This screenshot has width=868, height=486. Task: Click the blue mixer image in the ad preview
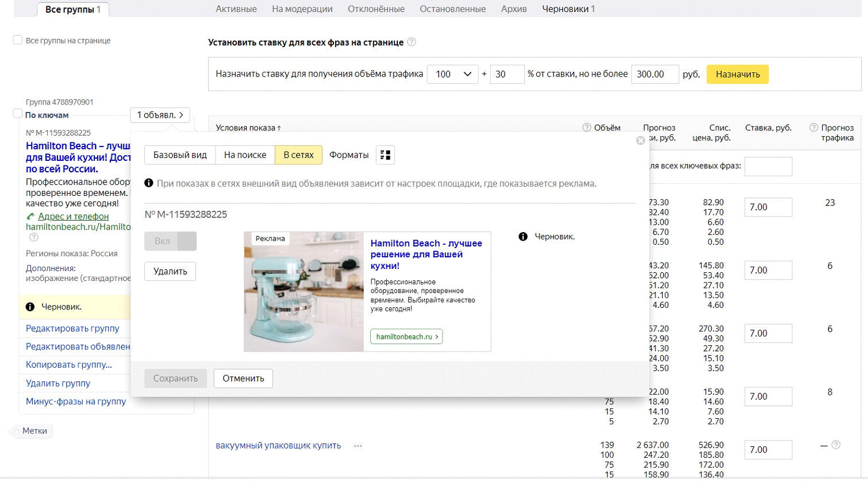click(304, 292)
